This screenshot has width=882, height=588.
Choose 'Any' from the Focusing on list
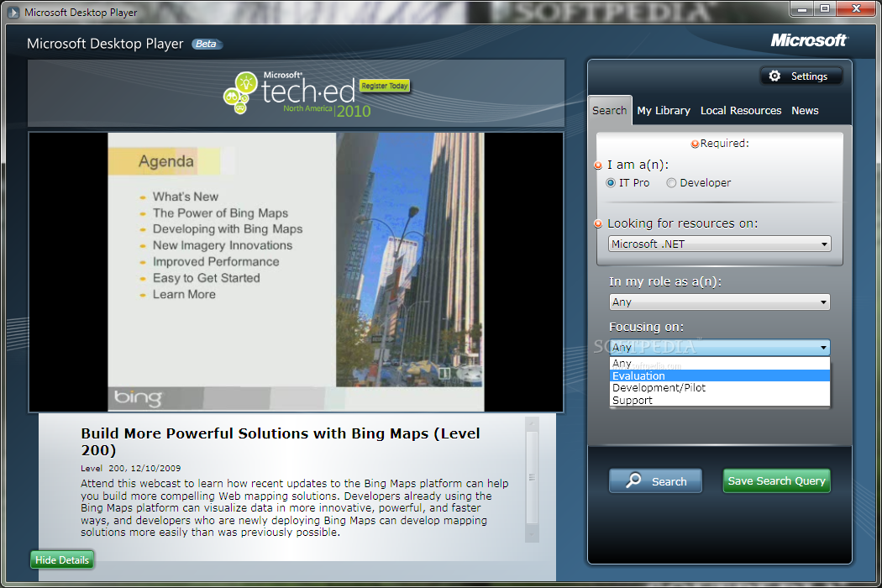click(719, 364)
